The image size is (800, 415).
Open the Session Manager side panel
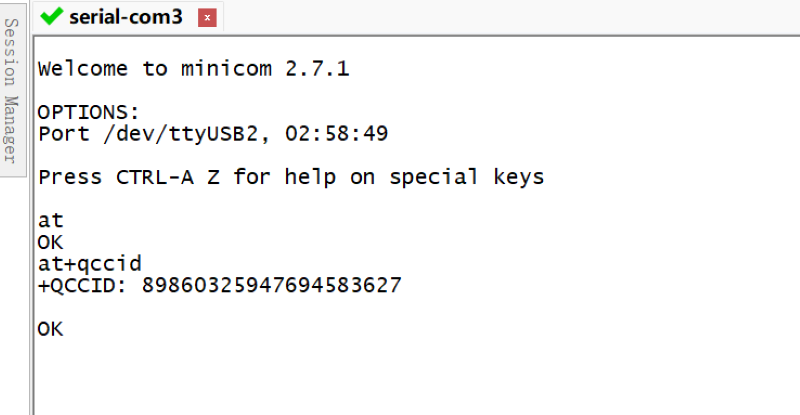click(x=12, y=90)
